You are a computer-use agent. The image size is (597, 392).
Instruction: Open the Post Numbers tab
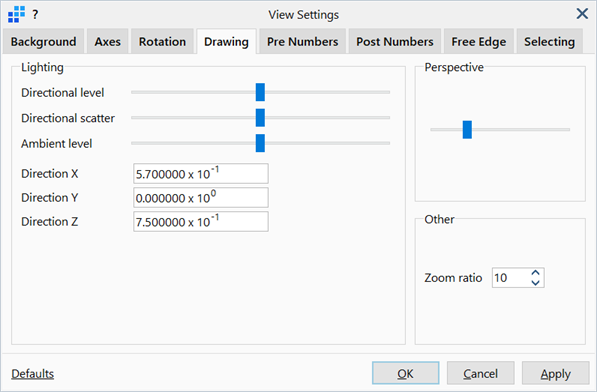point(395,41)
